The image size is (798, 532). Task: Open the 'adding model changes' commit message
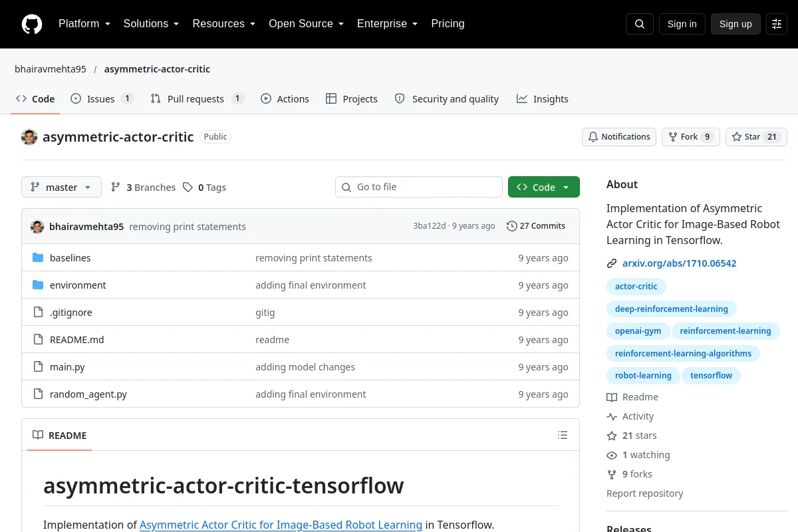(305, 367)
